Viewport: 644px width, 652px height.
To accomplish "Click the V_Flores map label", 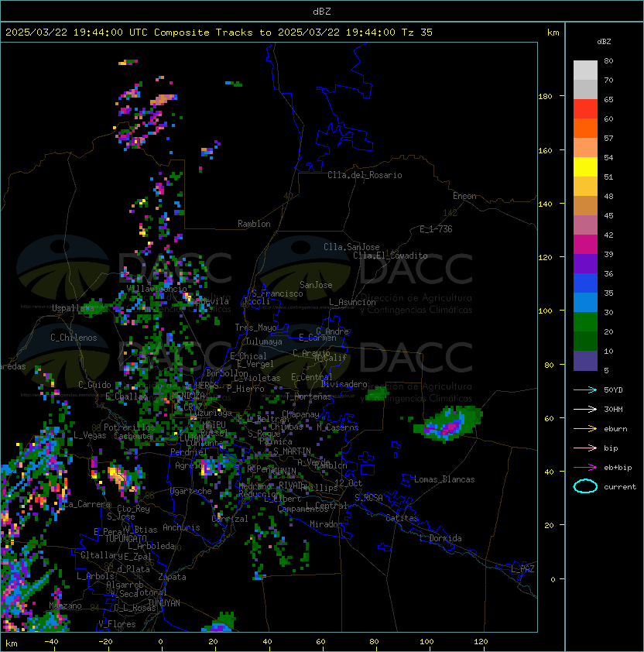I will 117,624.
